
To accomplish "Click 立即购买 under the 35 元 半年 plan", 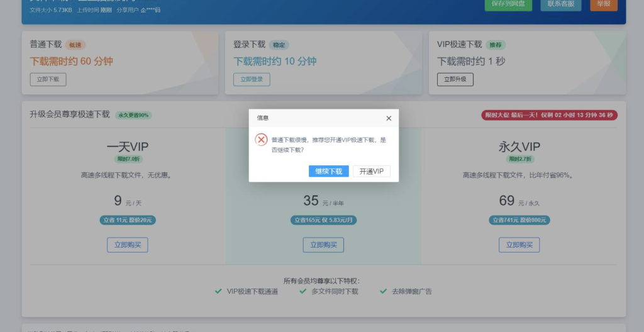I will (323, 245).
